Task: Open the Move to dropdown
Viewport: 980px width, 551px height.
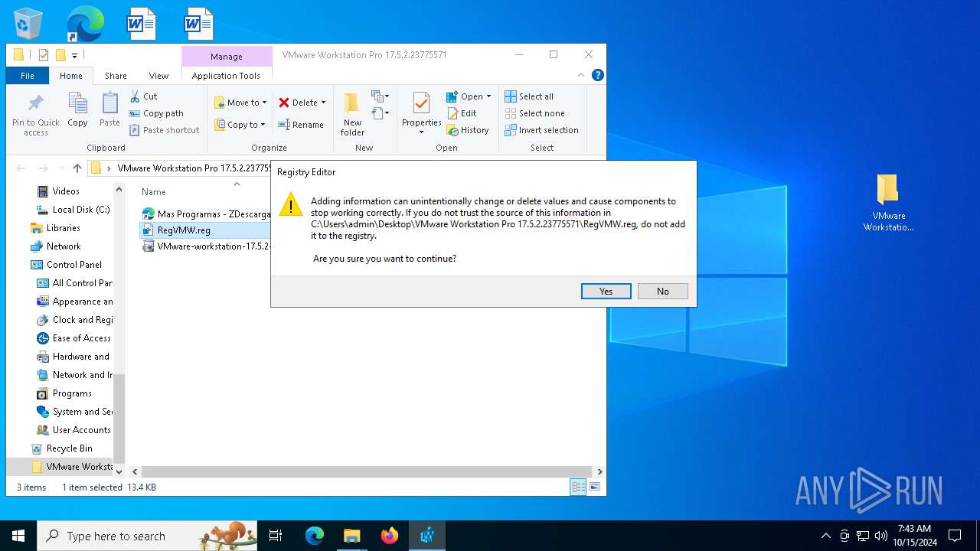Action: [240, 103]
